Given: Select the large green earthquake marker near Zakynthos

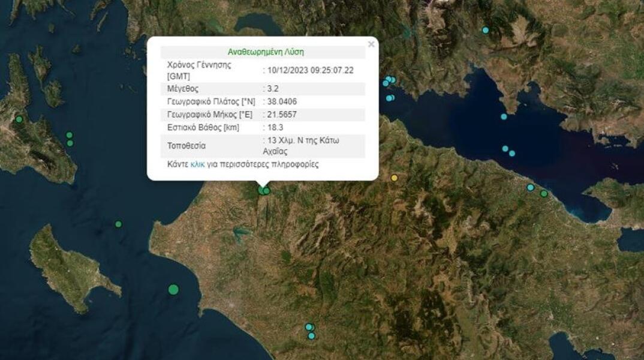Looking at the screenshot, I should [174, 289].
